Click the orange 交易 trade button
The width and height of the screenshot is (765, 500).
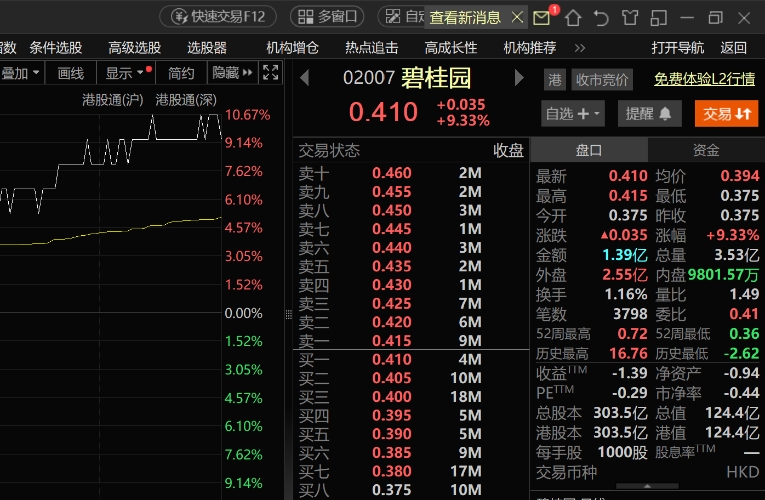pos(726,114)
